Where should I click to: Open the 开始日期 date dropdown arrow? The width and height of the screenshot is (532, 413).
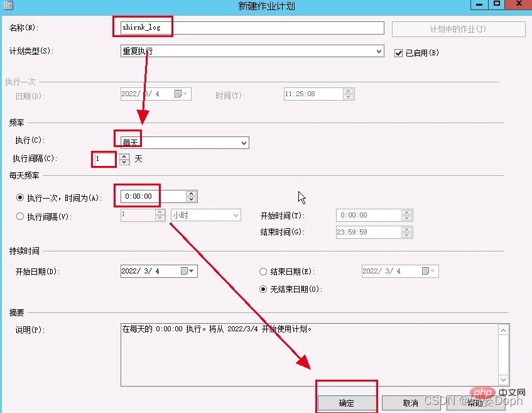point(192,271)
